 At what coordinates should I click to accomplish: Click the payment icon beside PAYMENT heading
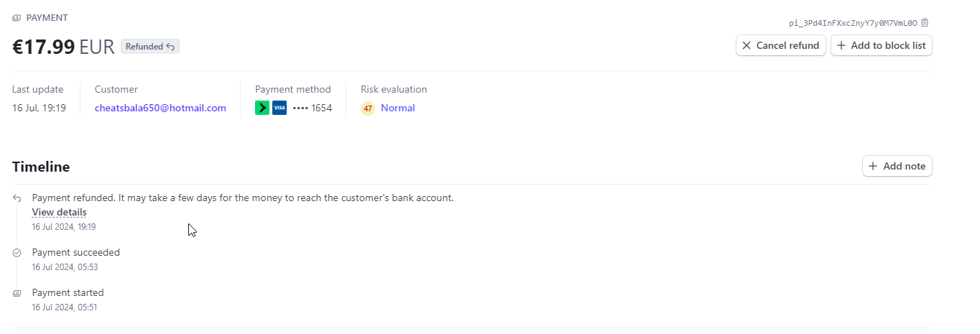(x=17, y=18)
